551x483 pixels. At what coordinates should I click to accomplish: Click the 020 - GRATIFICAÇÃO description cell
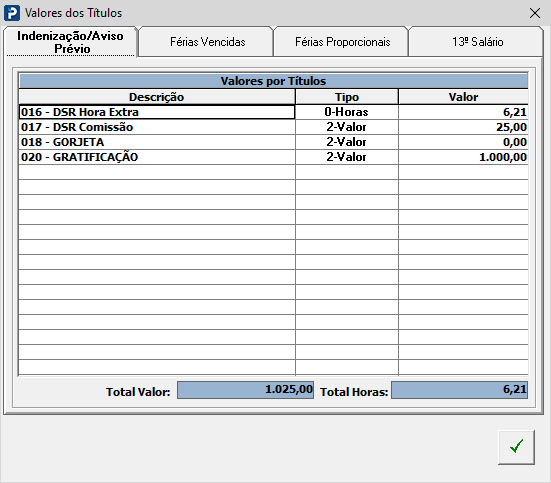click(157, 157)
